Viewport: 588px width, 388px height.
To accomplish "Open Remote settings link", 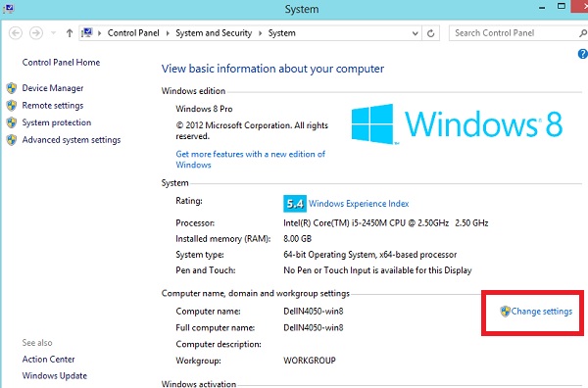I will (53, 106).
